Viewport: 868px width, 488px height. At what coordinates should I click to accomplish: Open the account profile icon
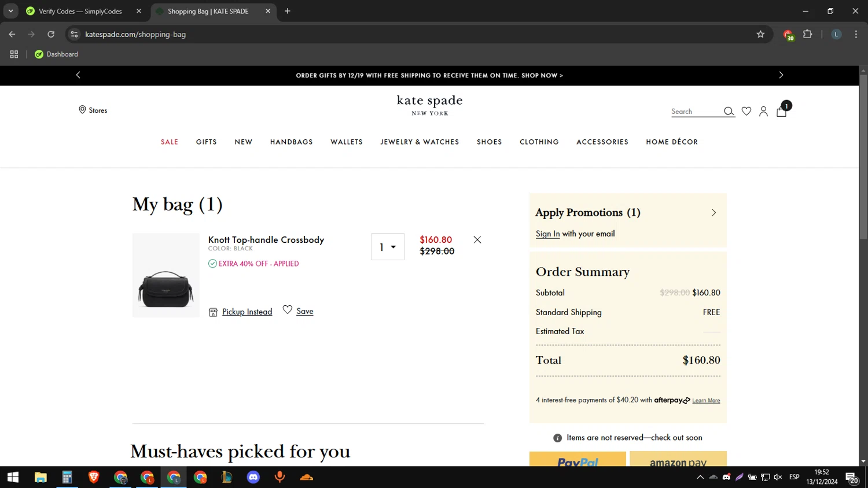pos(763,111)
